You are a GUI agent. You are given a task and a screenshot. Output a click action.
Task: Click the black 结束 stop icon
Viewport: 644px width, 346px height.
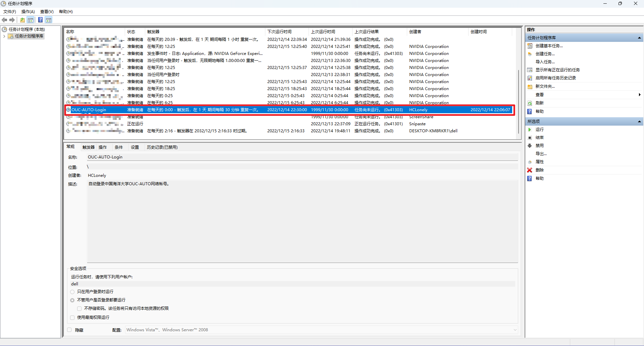(x=530, y=138)
